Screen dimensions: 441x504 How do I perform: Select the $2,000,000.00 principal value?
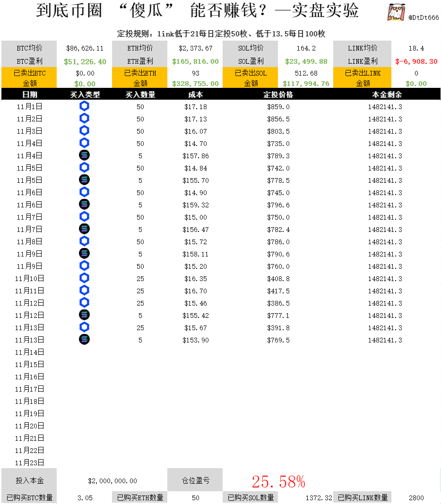click(112, 481)
